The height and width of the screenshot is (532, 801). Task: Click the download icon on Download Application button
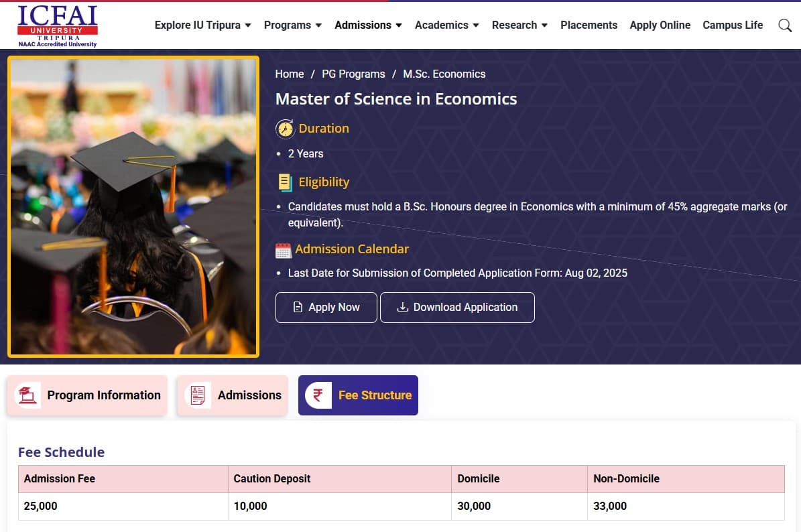point(402,307)
